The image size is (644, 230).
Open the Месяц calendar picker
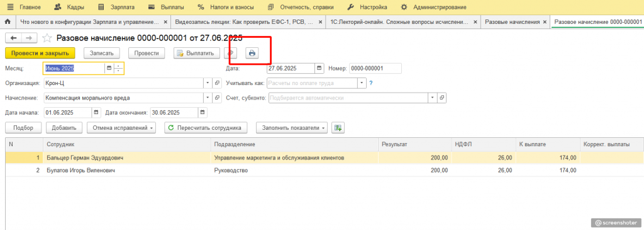pos(109,69)
